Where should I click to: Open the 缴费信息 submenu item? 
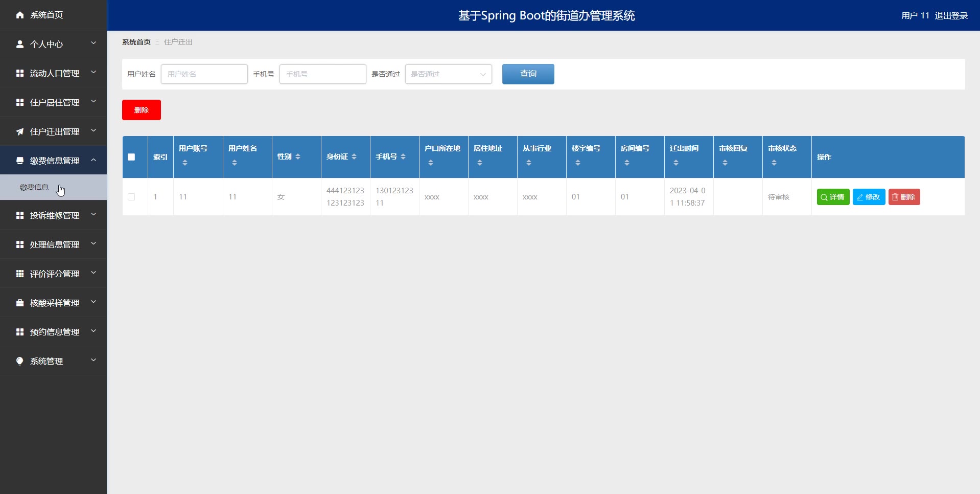point(53,187)
